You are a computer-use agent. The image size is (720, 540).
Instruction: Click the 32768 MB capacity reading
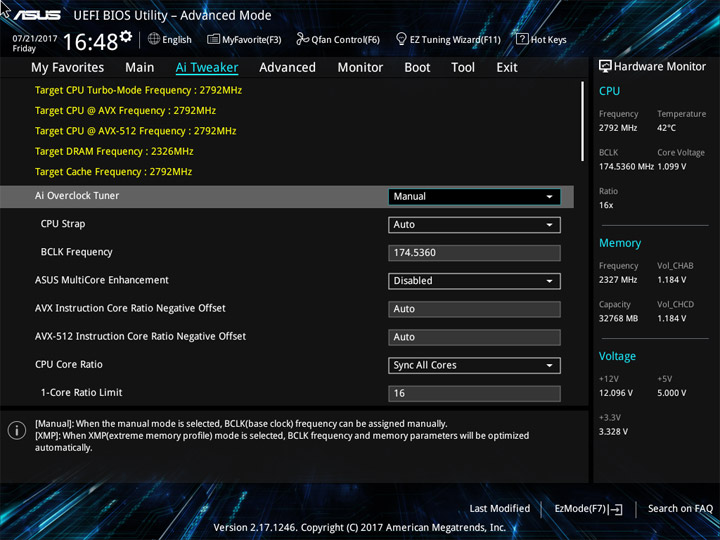coord(619,319)
